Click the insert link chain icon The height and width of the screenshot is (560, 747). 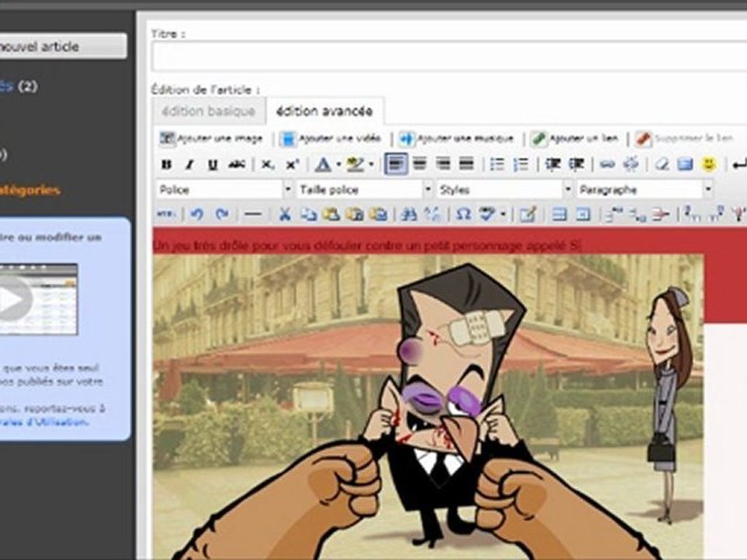(x=607, y=164)
